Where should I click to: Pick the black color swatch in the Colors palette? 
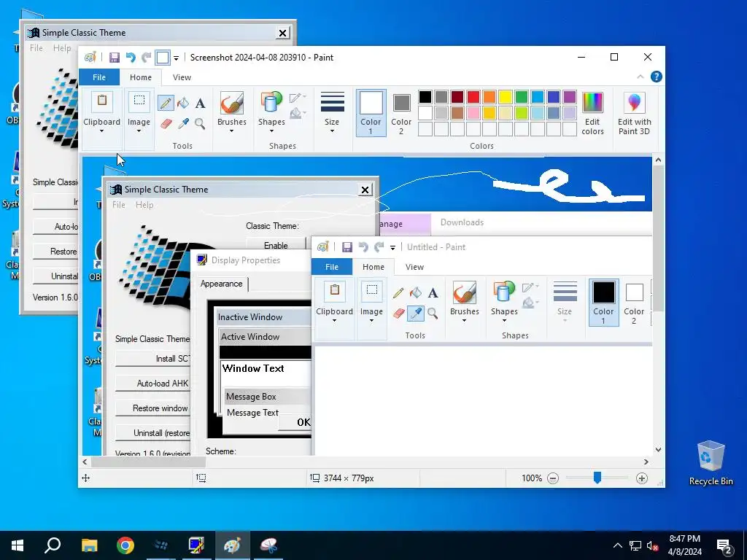[425, 97]
